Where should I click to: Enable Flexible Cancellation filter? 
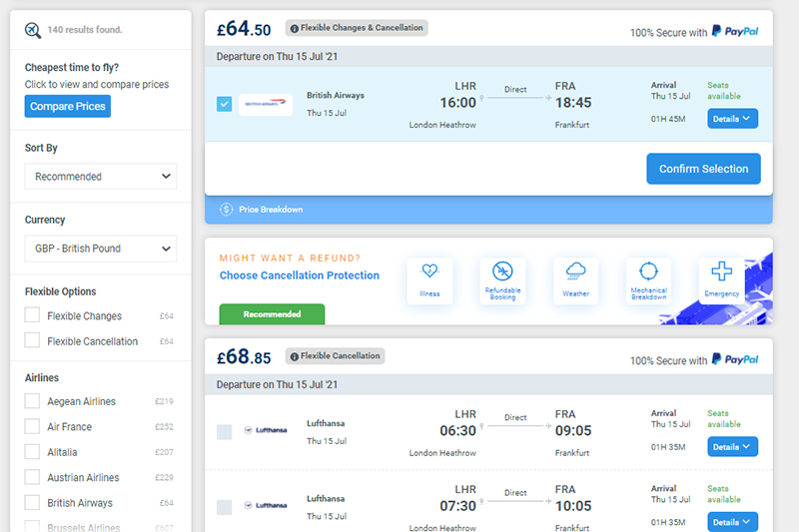tap(32, 340)
